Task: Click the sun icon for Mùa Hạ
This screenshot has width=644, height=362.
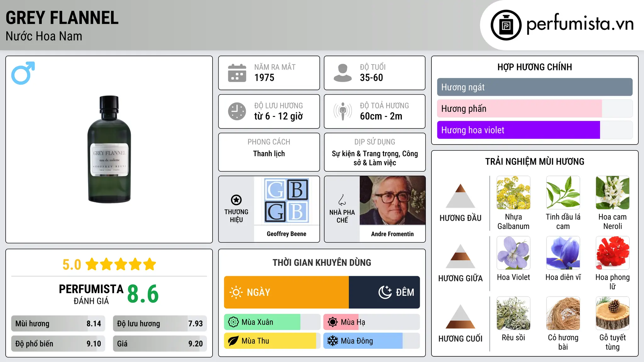Action: pyautogui.click(x=333, y=322)
